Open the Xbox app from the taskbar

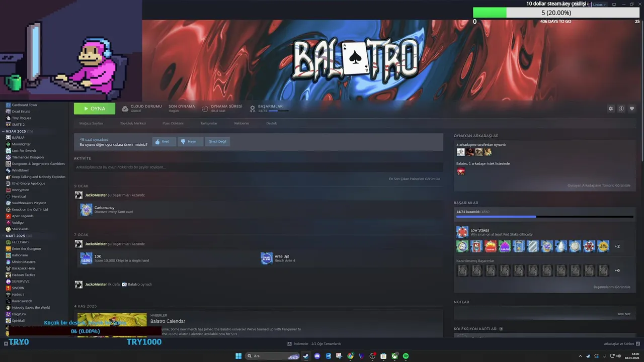394,356
